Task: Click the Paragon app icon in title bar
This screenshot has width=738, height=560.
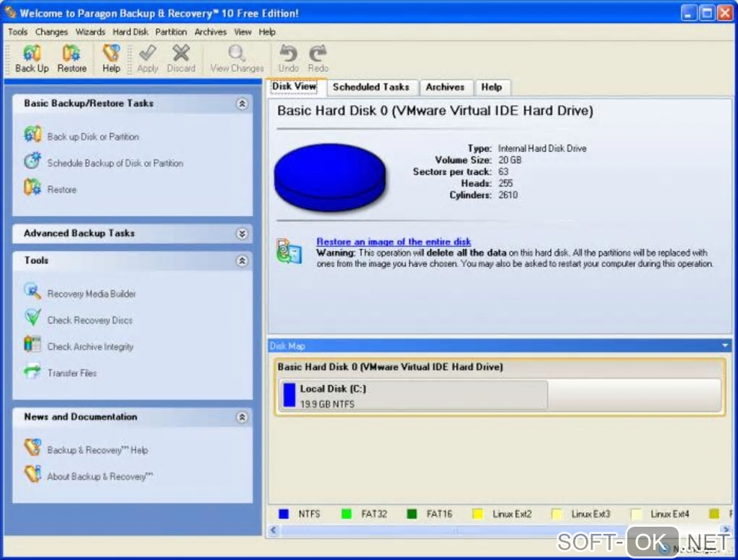Action: tap(10, 12)
